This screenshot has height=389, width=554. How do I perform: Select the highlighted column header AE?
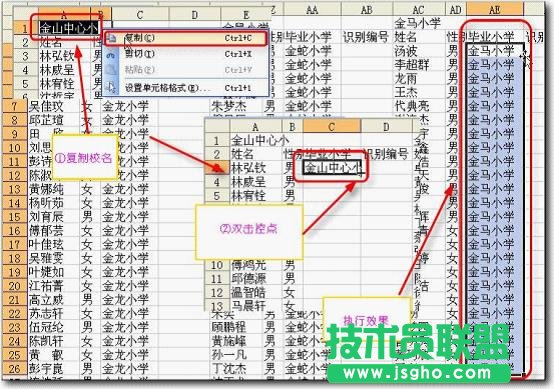(495, 10)
